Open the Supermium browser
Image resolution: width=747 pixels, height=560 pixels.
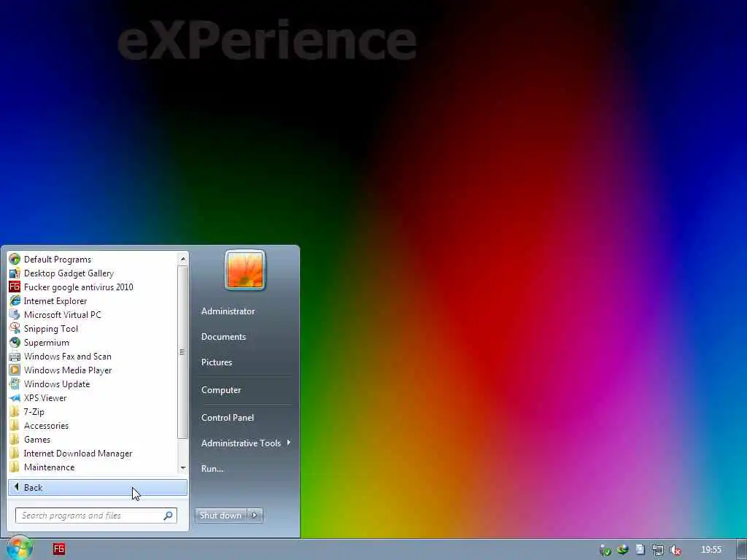point(93,343)
